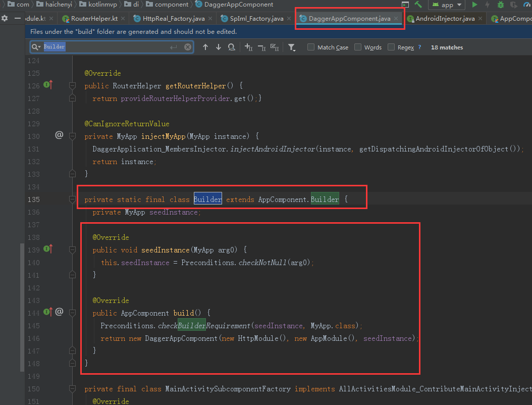
Task: Close the AndroidInjector.java tab
Action: [480, 19]
